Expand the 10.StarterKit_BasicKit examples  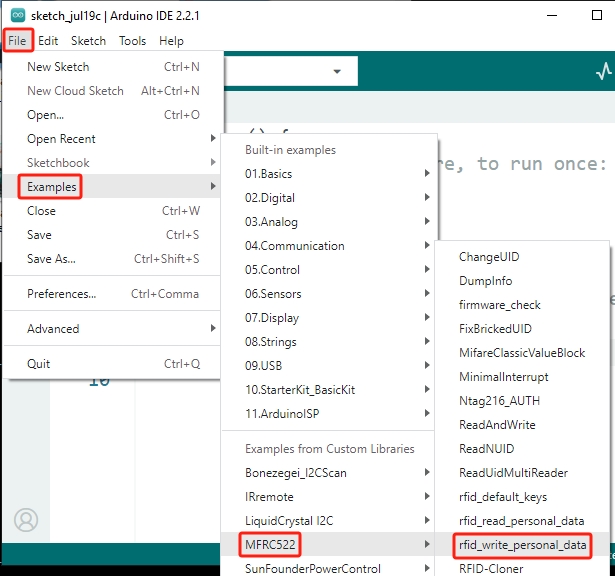pyautogui.click(x=329, y=390)
